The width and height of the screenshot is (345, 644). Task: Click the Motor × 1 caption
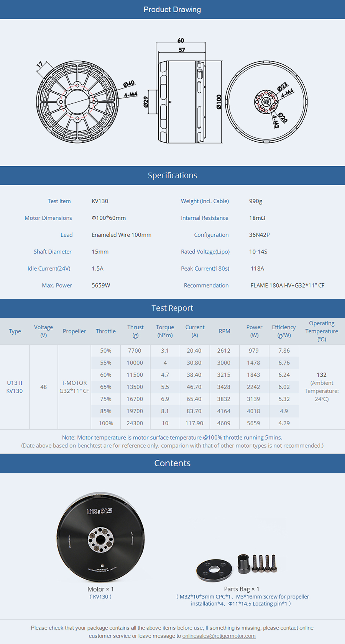pyautogui.click(x=100, y=589)
